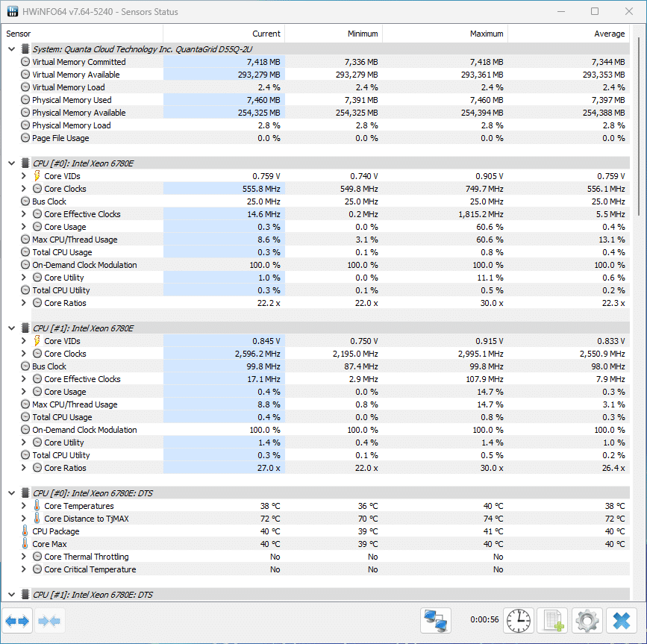Click circle icon beside CPU #0 Bus Clock

point(25,201)
